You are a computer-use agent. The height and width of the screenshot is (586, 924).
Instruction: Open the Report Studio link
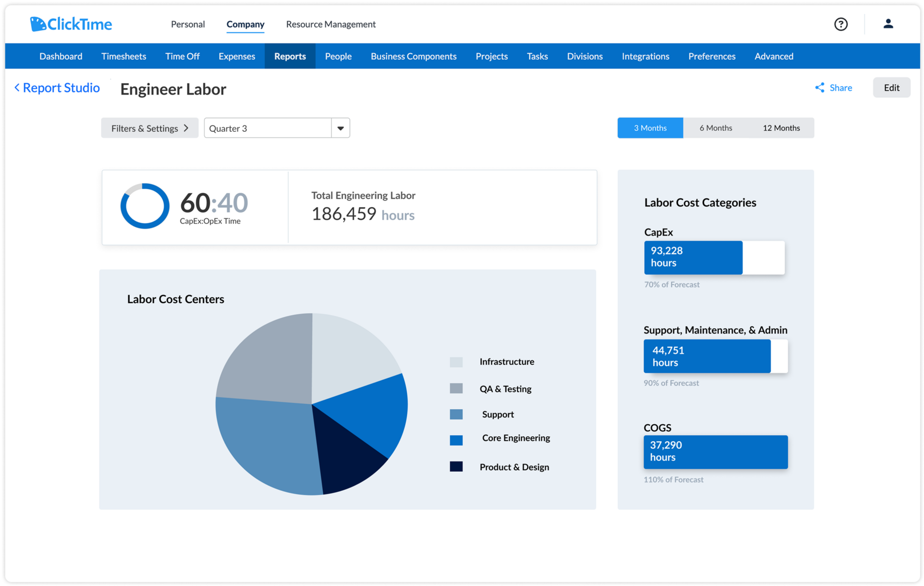click(61, 88)
